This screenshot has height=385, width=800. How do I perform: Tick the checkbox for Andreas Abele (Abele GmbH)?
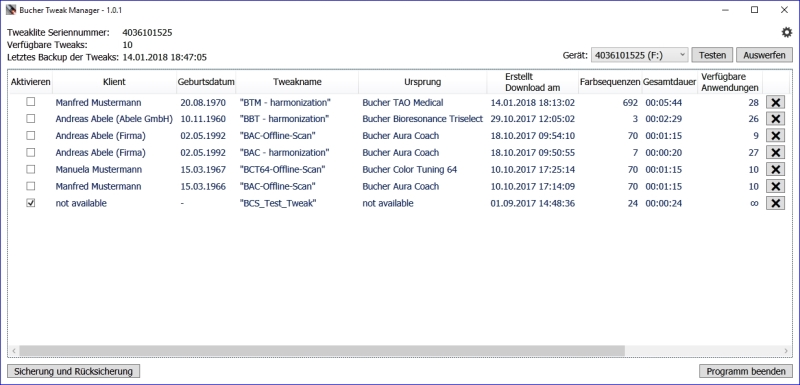31,119
